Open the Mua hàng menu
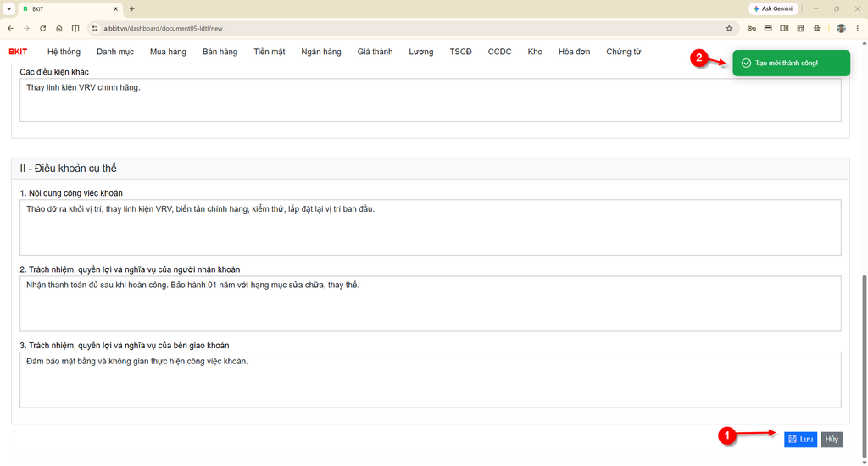The image size is (868, 466). pos(168,52)
